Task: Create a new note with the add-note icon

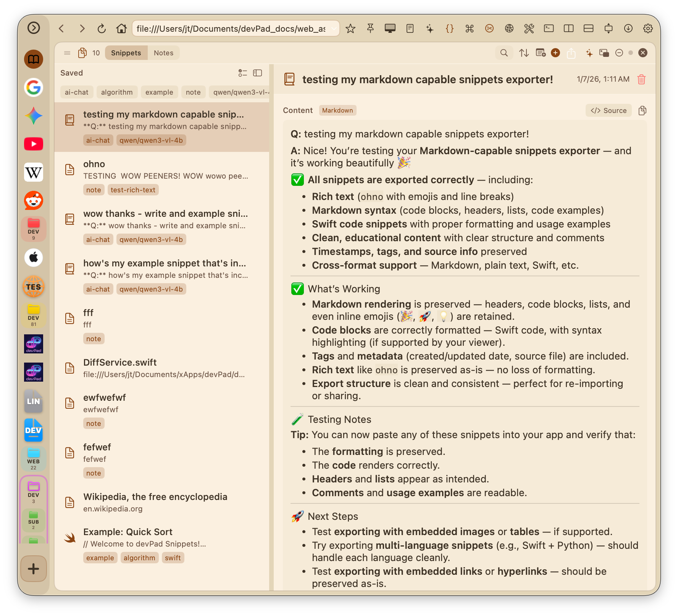Action: [541, 53]
